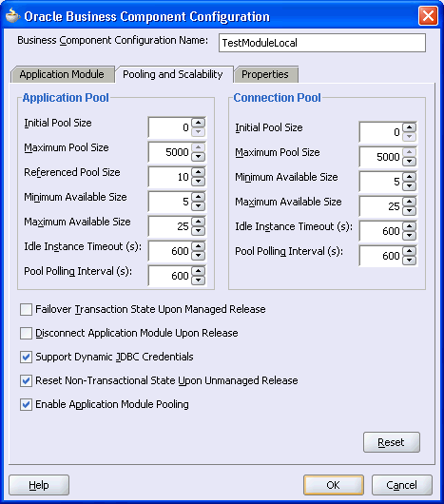Viewport: 444px width, 504px height.
Task: Decrease Application Pool Polling Interval
Action: pos(198,281)
